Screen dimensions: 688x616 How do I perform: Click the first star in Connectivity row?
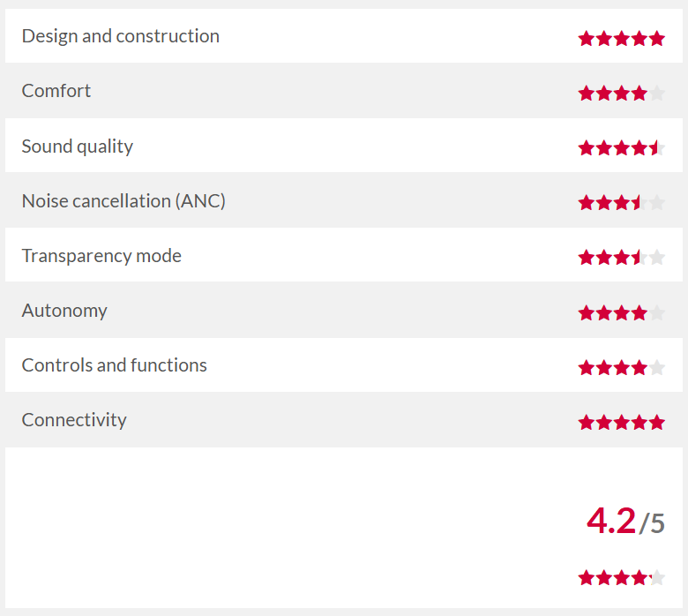point(587,422)
